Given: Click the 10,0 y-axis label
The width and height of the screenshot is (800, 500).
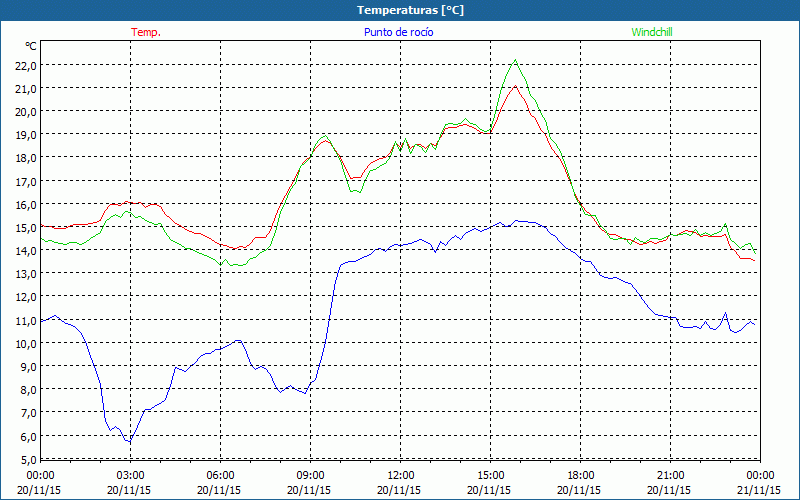Looking at the screenshot, I should coord(25,343).
